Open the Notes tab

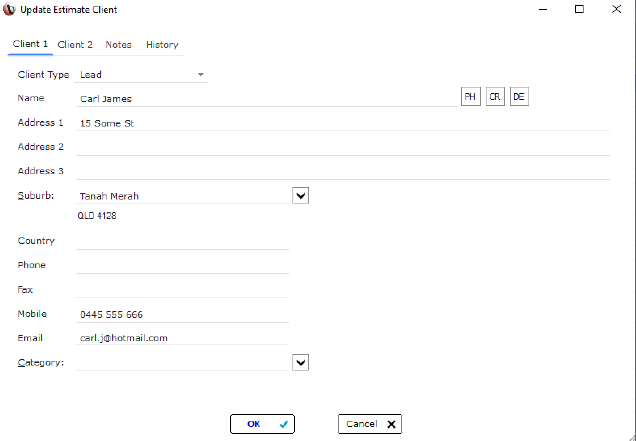pyautogui.click(x=118, y=44)
